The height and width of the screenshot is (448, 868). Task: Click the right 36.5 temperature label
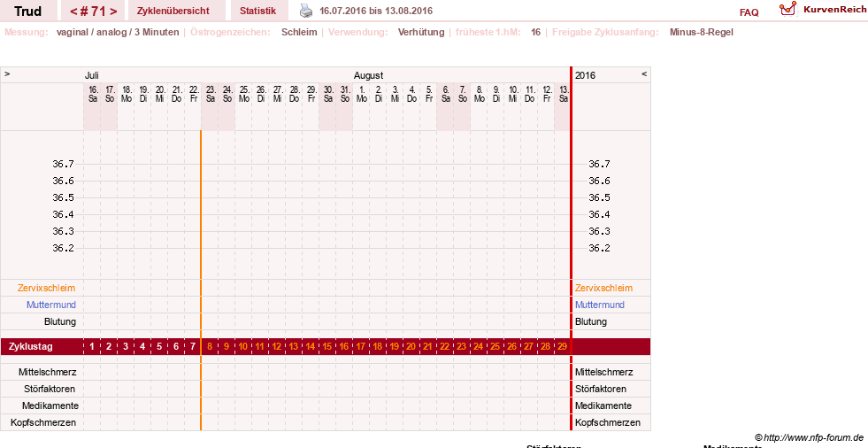599,197
